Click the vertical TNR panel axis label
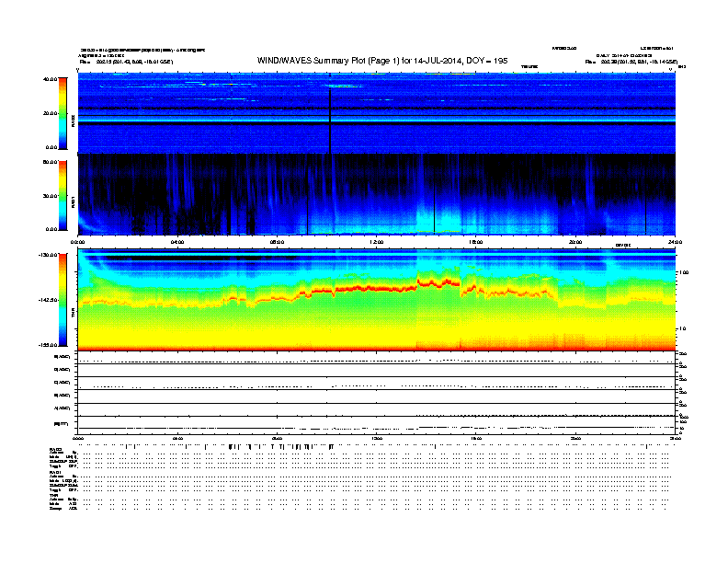Viewport: 728px width, 563px height. tap(73, 315)
